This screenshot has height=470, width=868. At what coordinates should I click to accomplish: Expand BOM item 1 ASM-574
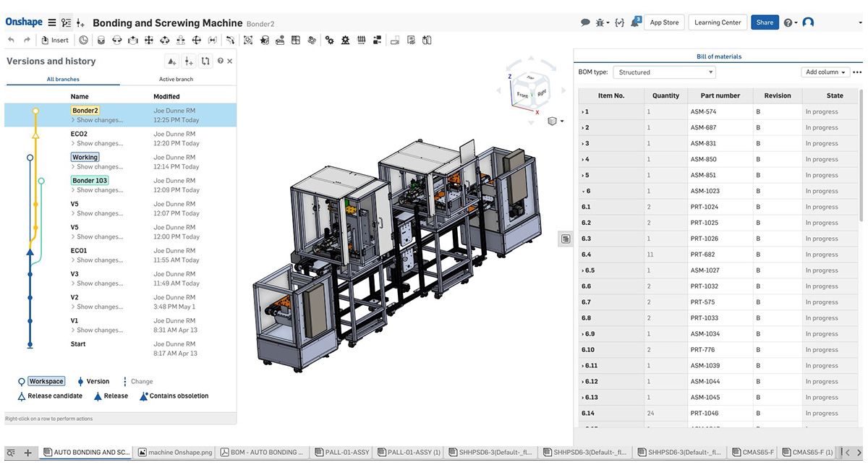click(x=583, y=111)
